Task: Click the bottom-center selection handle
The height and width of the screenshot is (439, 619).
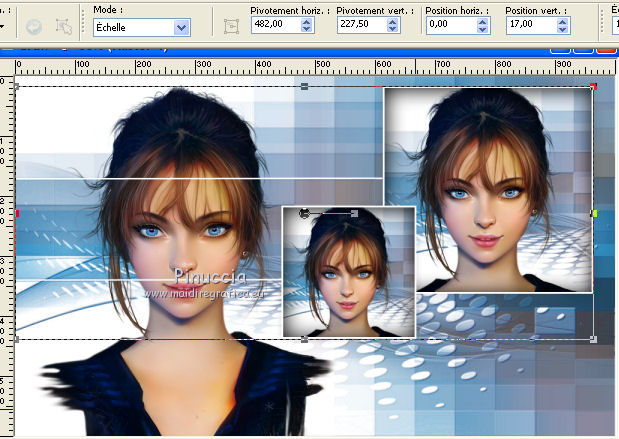Action: [304, 339]
